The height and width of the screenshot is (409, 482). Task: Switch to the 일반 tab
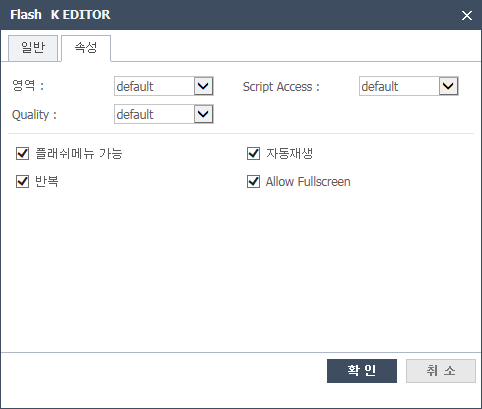click(33, 48)
